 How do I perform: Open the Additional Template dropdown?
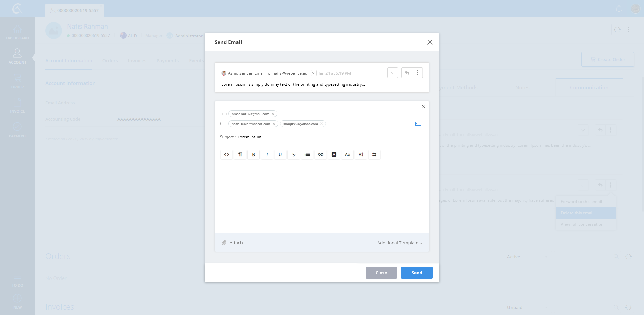point(399,243)
